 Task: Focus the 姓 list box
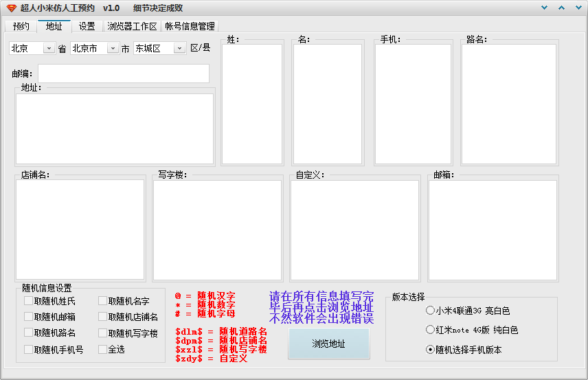tap(252, 104)
